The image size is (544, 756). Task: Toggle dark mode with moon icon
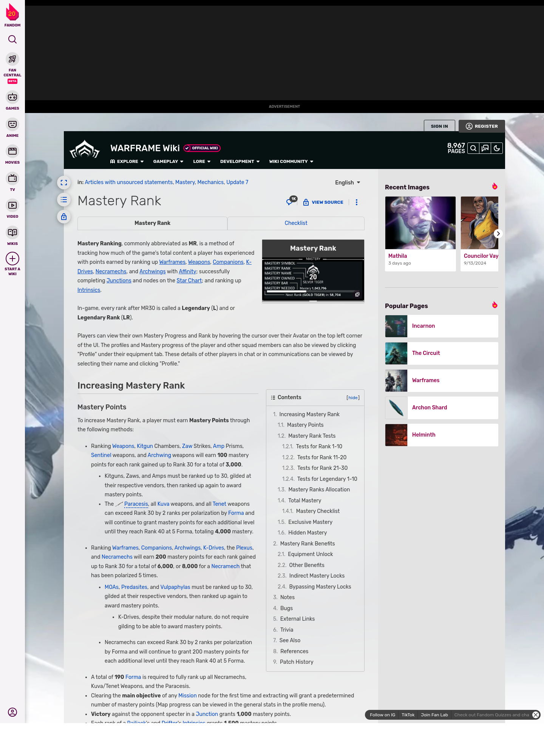[497, 148]
